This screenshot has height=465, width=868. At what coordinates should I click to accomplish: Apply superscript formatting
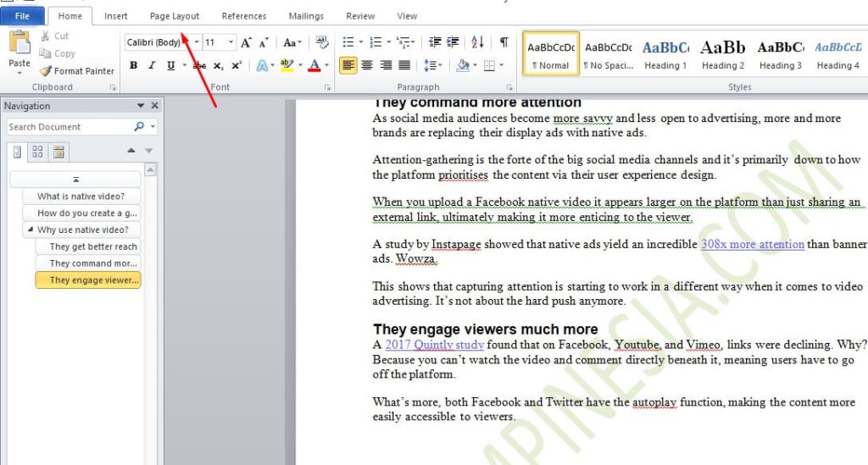[237, 66]
